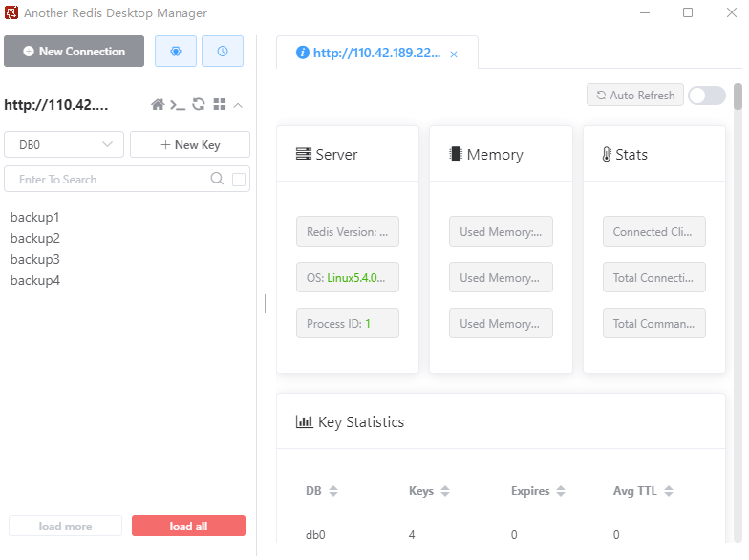Click the connection home icon

[159, 105]
